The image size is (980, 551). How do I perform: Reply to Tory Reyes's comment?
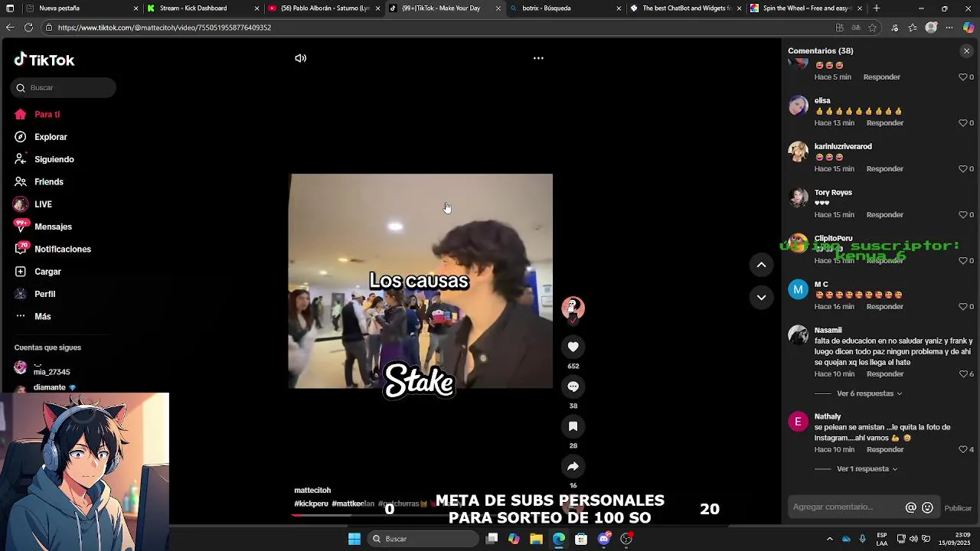tap(885, 215)
